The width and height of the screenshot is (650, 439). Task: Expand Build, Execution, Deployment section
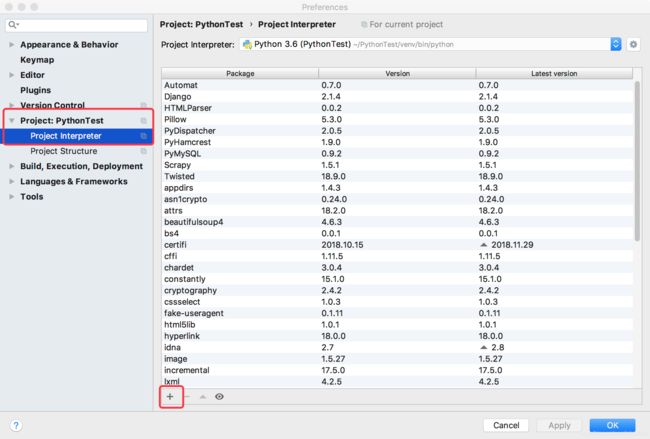pos(12,166)
